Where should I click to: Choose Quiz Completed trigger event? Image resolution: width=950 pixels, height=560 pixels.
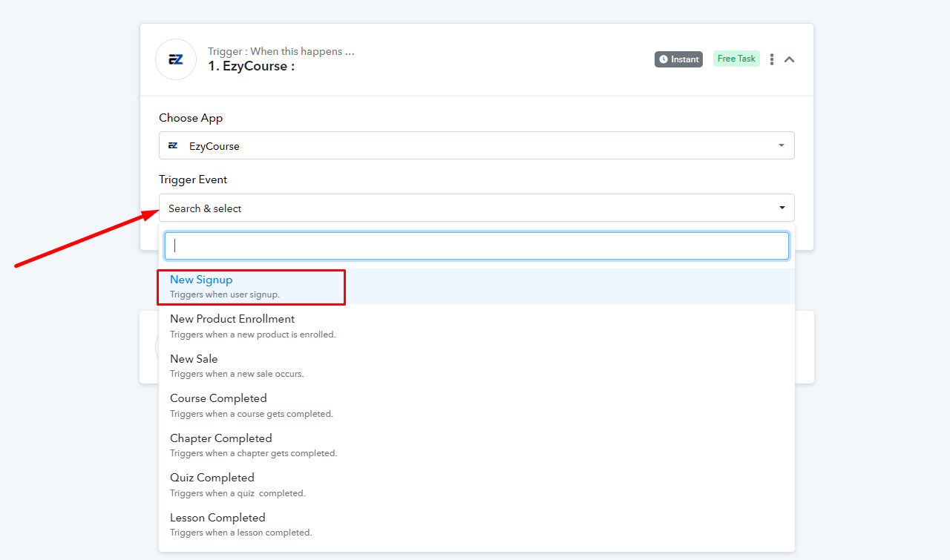[476, 484]
